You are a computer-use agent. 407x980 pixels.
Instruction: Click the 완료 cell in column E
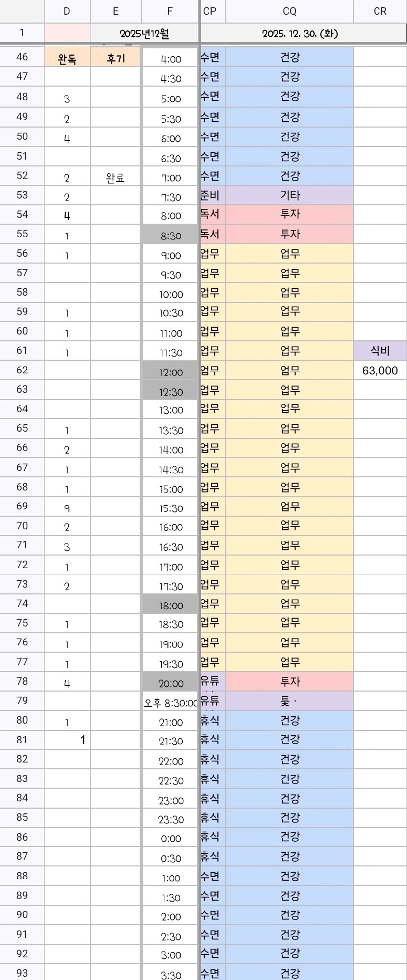coord(115,178)
